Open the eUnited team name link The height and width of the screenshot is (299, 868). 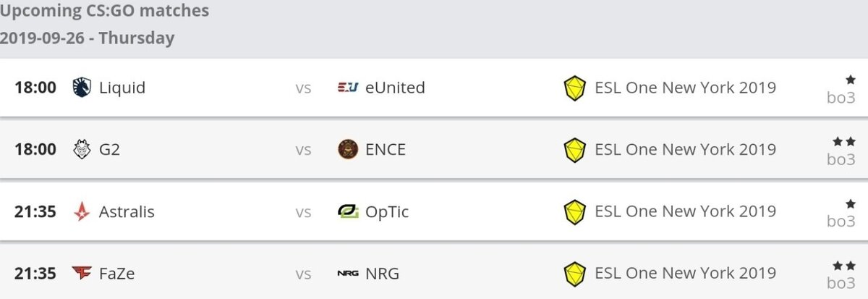[x=395, y=88]
